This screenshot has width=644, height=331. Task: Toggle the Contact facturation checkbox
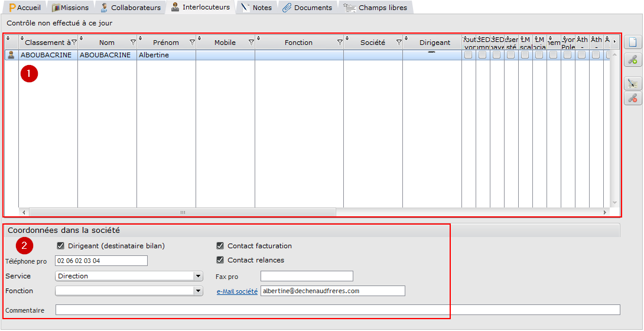(x=220, y=245)
